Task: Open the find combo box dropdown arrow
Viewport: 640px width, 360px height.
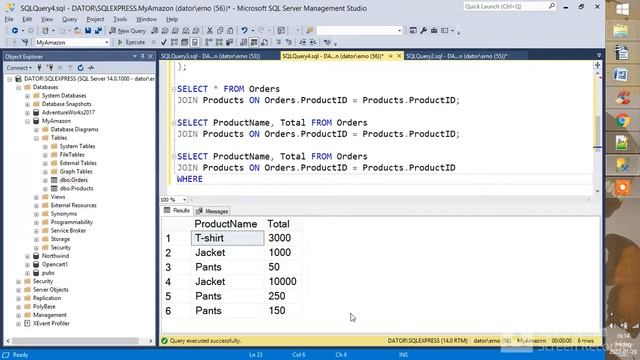Action: click(x=400, y=31)
